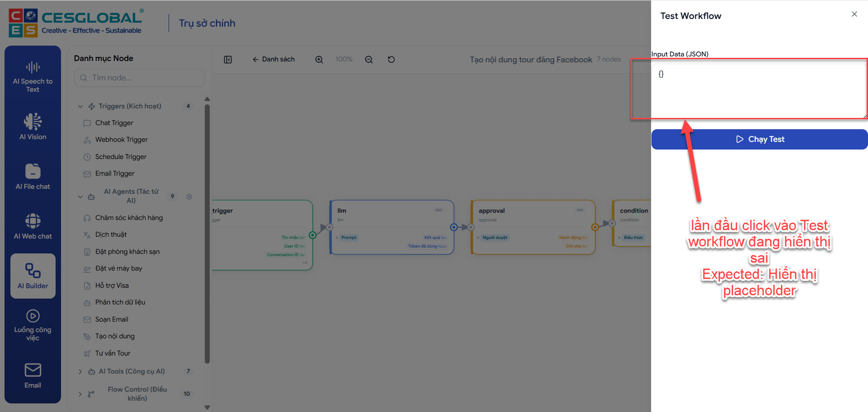Open AI File chat sidebar icon
This screenshot has height=412, width=868.
[x=33, y=176]
